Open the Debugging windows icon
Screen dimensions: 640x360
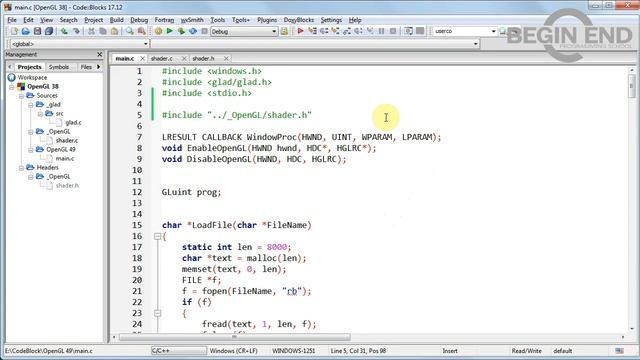[x=408, y=31]
